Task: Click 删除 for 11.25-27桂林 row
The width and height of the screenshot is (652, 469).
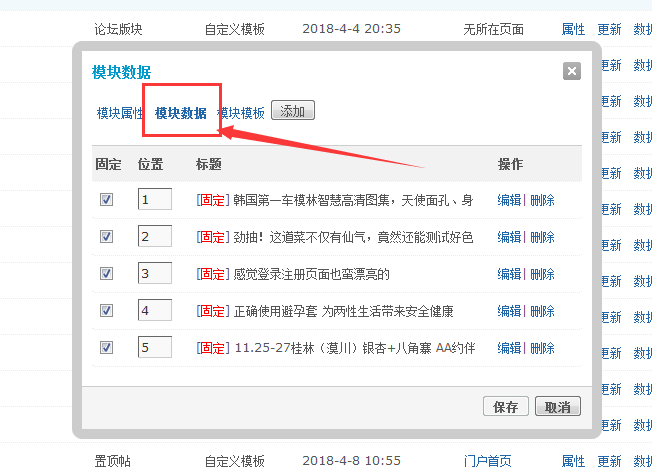Action: (542, 348)
